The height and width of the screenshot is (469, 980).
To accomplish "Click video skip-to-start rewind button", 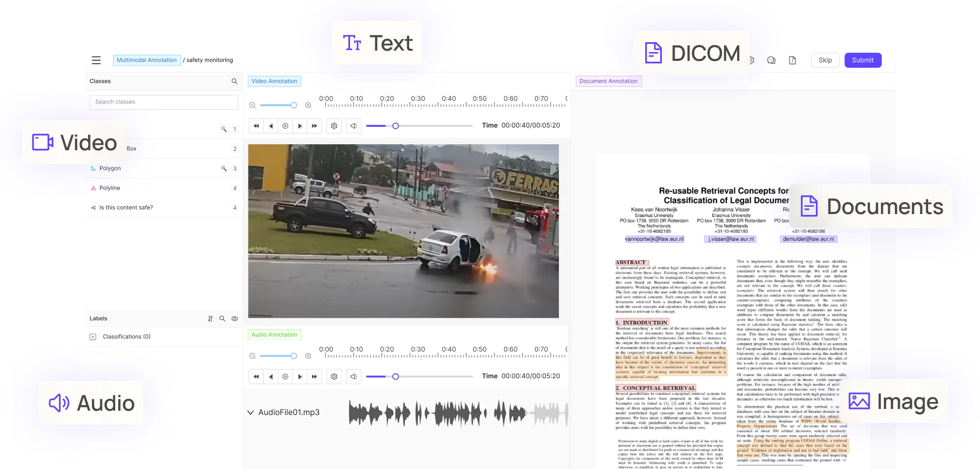I will [256, 126].
